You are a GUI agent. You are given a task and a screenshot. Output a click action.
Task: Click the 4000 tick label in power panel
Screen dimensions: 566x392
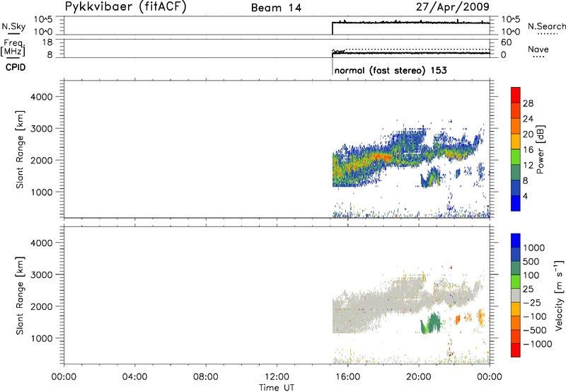[42, 97]
